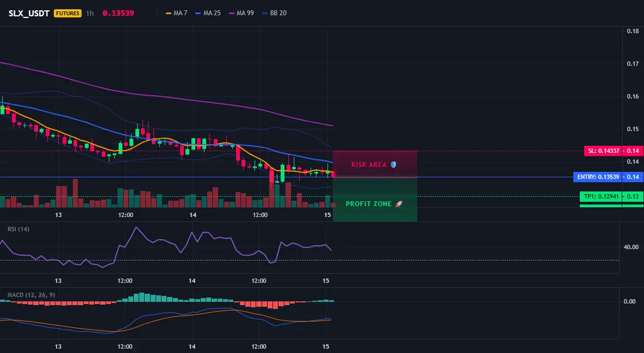
Task: Click the 14 date label under volume bars
Action: (x=193, y=215)
